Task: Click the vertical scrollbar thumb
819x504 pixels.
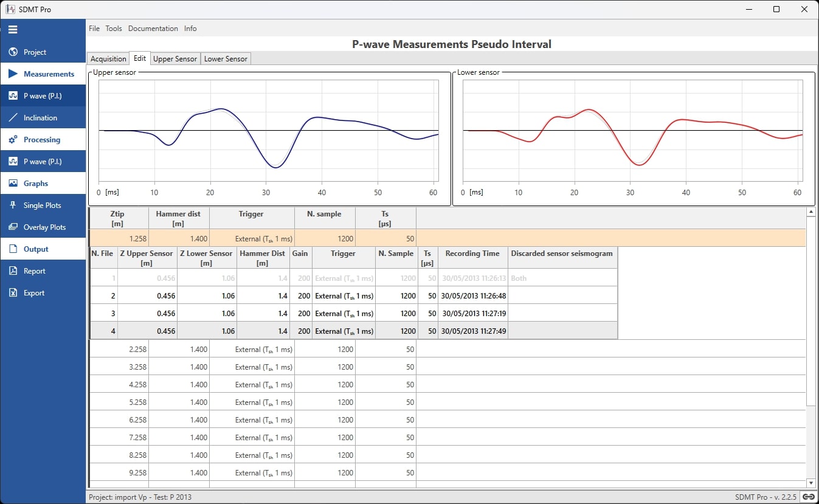Action: click(x=810, y=311)
